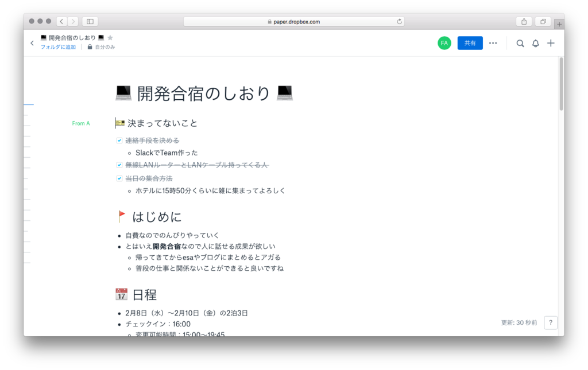Create a new doc with plus icon
588x370 pixels.
tap(551, 43)
